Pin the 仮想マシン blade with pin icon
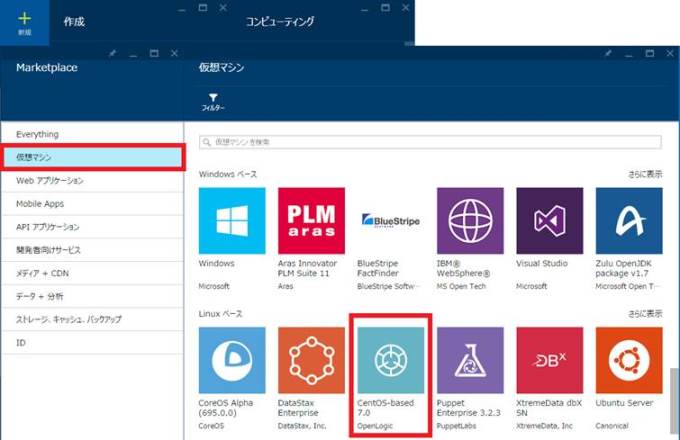 [608, 53]
